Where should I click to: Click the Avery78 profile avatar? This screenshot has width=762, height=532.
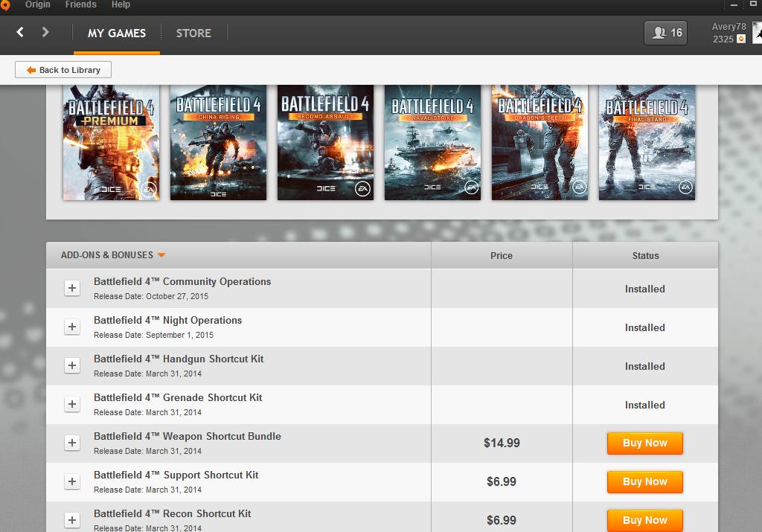(757, 33)
